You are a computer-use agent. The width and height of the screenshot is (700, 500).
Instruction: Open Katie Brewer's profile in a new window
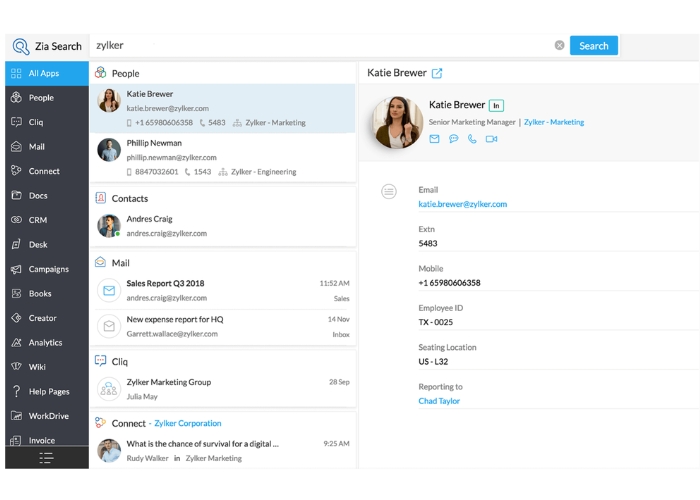437,73
